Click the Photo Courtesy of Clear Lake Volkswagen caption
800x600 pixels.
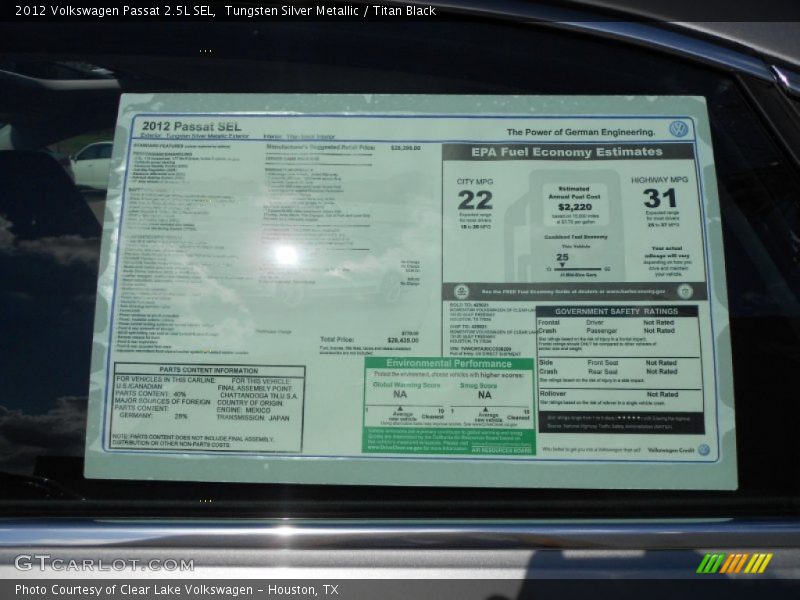coord(177,590)
